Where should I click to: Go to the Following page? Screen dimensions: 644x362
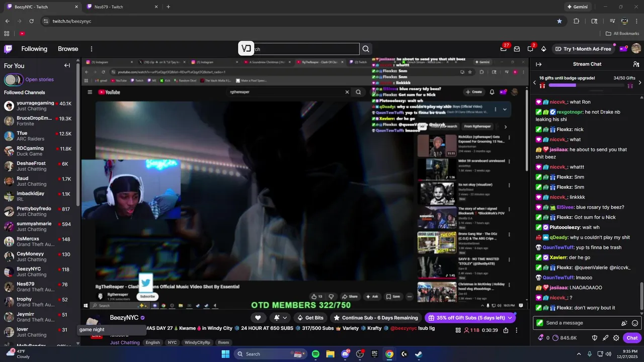pos(34,49)
